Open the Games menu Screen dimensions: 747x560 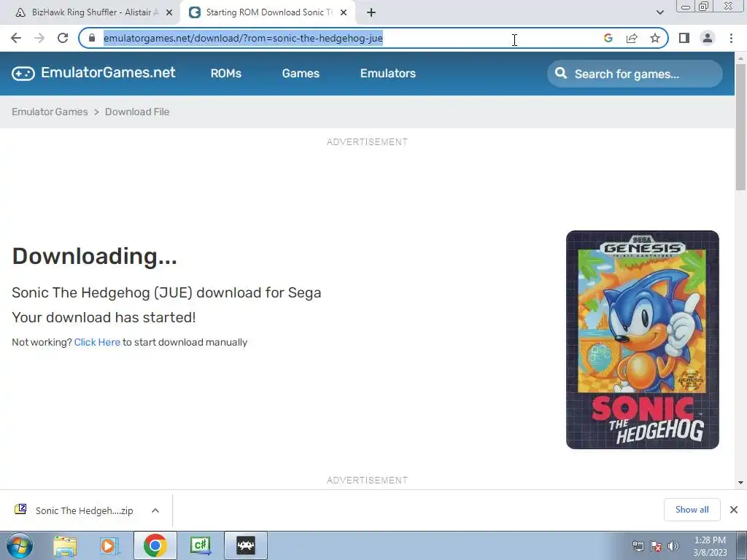pos(301,74)
